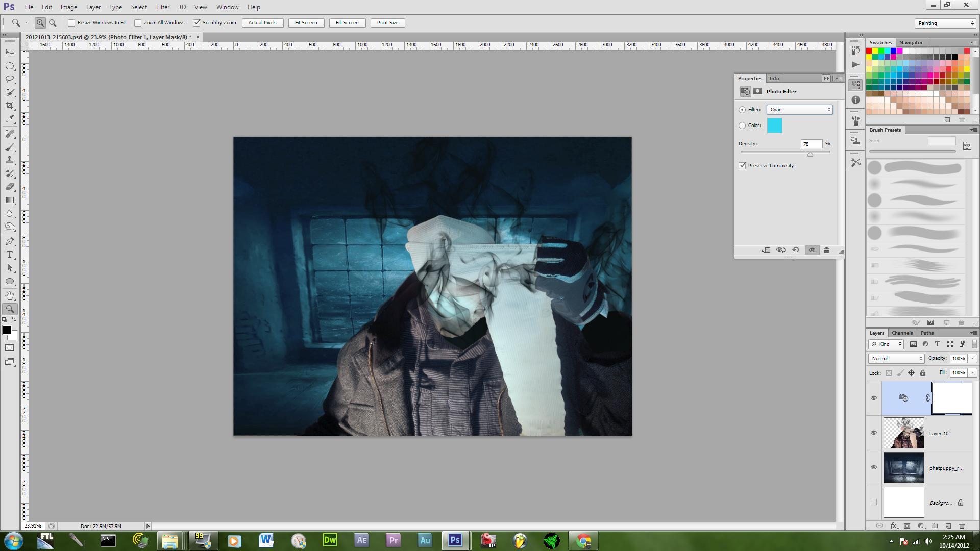Uncheck Preserve Luminosity
This screenshot has width=980, height=551.
[x=743, y=166]
